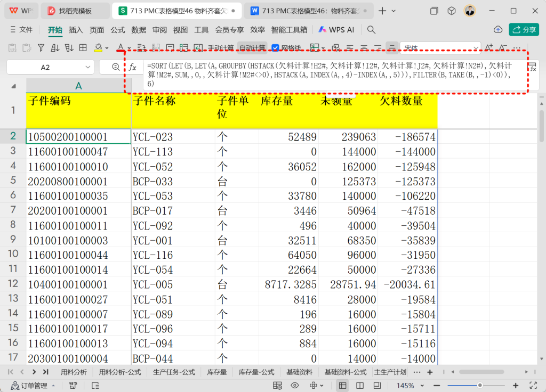Viewport: 546px width, 392px height.
Task: Select all cells via corner triangle
Action: 13,86
